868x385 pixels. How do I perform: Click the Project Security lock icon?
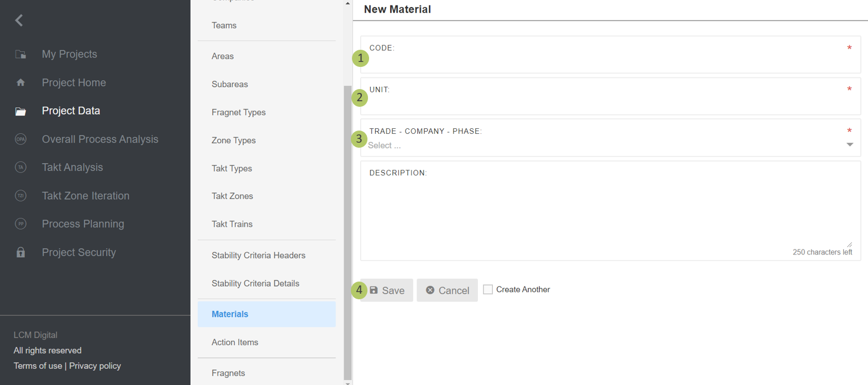point(20,252)
